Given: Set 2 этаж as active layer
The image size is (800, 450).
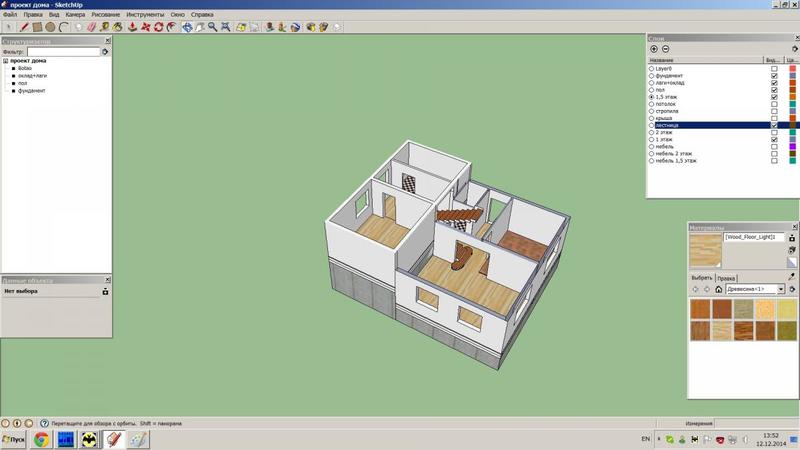Looking at the screenshot, I should 652,132.
